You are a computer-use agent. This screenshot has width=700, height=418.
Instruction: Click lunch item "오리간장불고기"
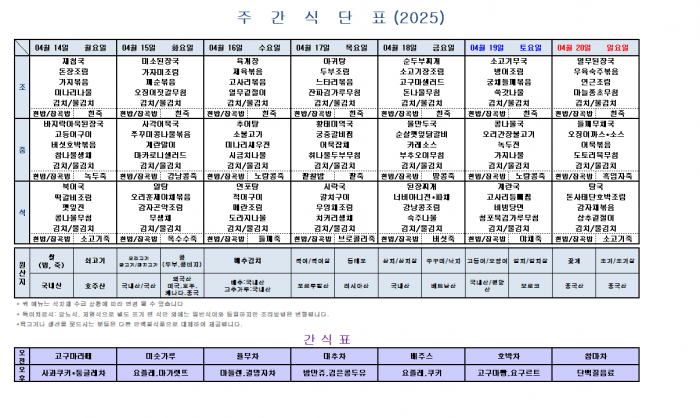pyautogui.click(x=508, y=134)
